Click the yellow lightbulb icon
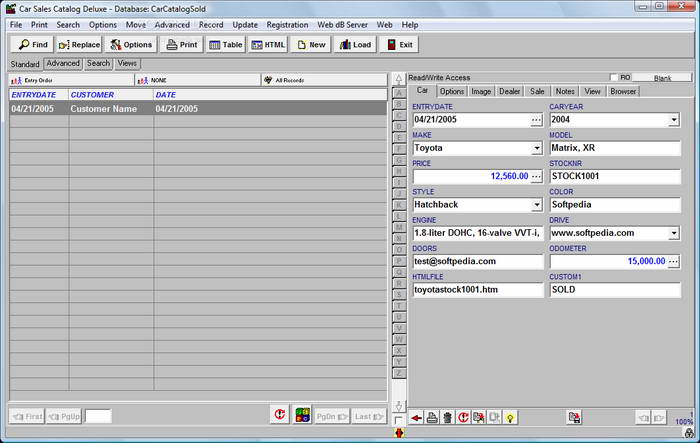 click(510, 418)
